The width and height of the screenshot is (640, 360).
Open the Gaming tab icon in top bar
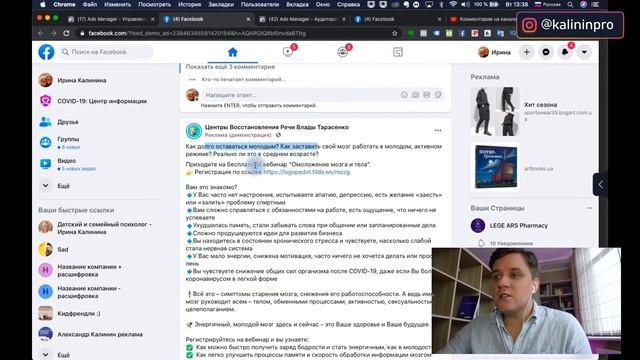coord(398,52)
